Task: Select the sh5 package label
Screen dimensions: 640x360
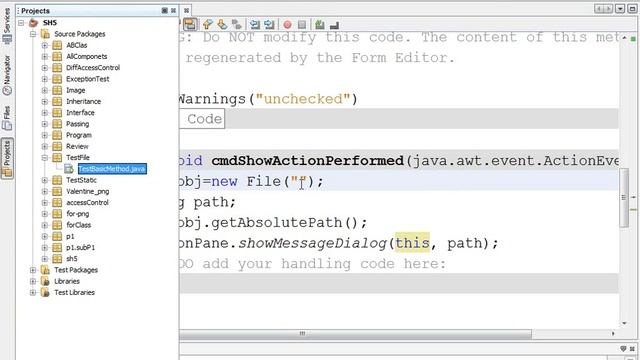Action: [x=72, y=259]
